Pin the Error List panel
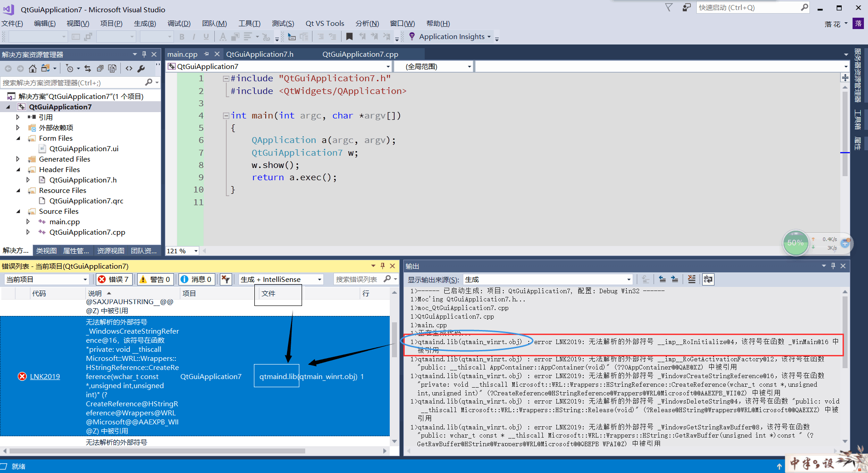The width and height of the screenshot is (868, 473). (x=382, y=266)
